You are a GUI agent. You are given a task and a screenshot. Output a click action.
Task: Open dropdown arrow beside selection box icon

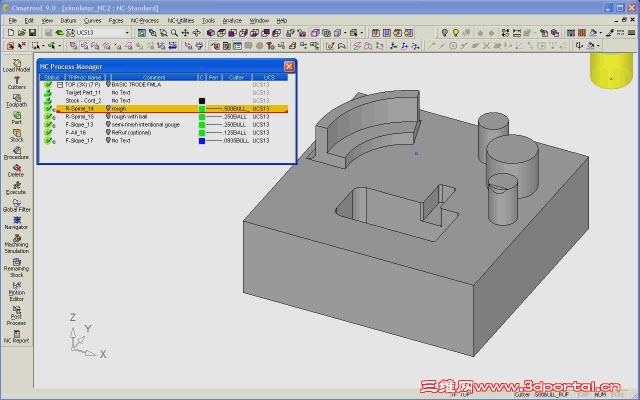click(x=43, y=46)
